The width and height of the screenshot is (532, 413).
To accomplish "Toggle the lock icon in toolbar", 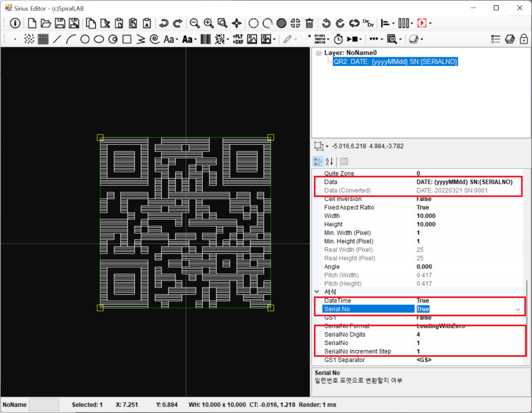I will point(524,39).
